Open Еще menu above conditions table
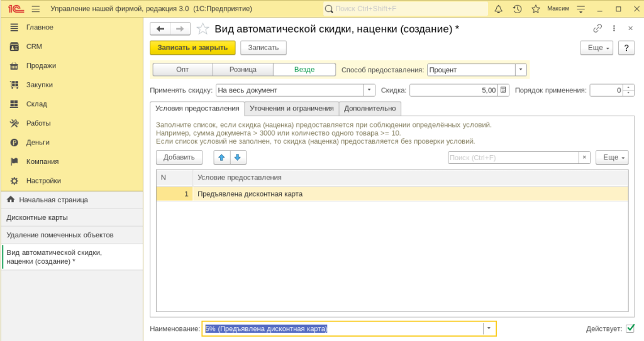644x341 pixels. pyautogui.click(x=612, y=158)
